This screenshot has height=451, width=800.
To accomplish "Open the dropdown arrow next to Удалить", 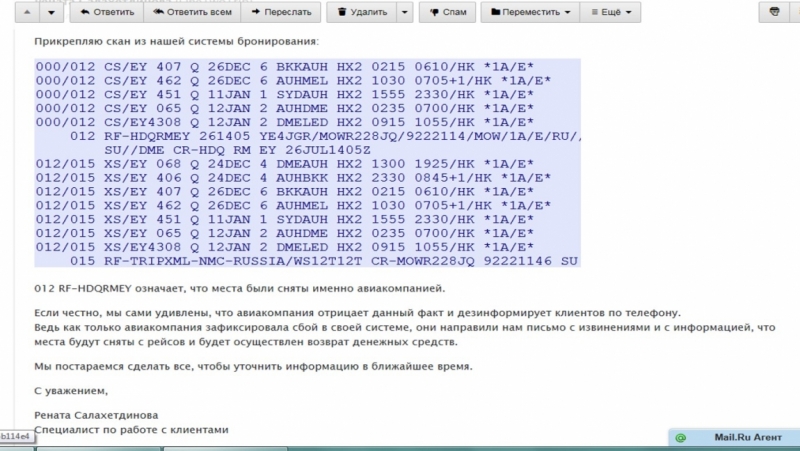I will coord(404,13).
